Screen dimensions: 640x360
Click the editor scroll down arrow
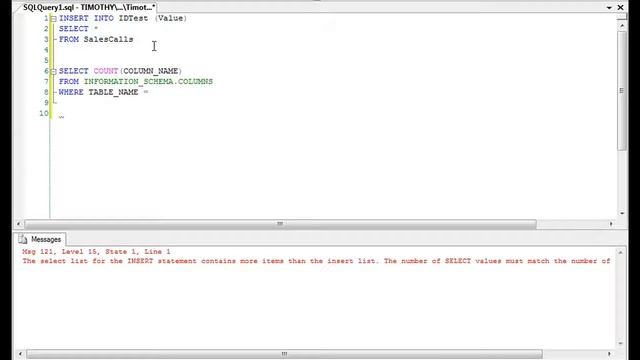622,213
